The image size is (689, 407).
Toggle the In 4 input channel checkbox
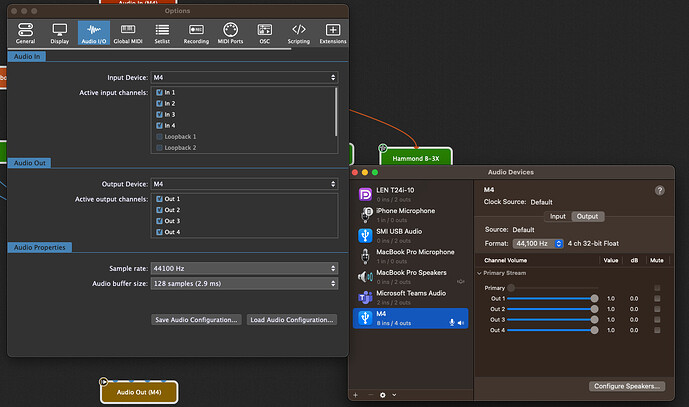click(x=160, y=125)
